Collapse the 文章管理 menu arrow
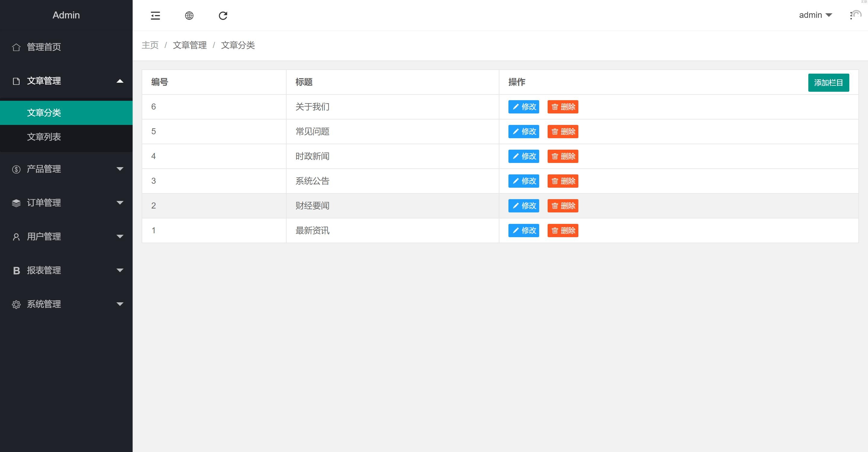Image resolution: width=868 pixels, height=452 pixels. tap(120, 81)
